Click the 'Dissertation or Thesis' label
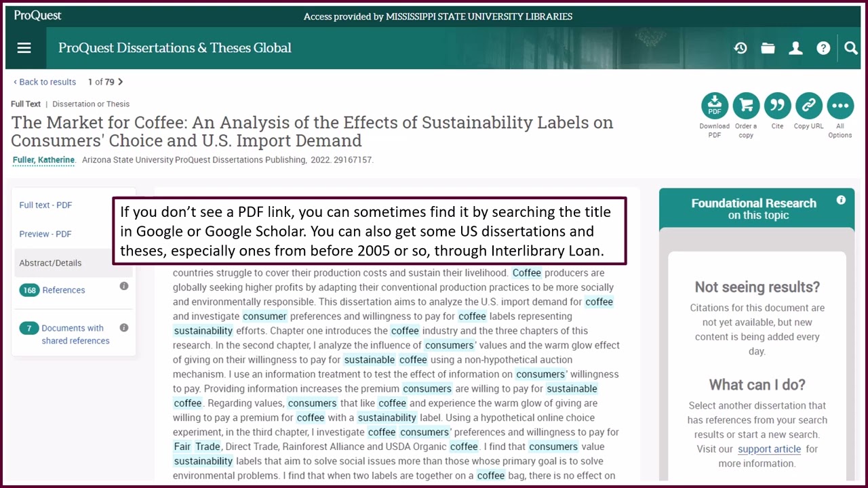The height and width of the screenshot is (488, 868). (x=91, y=104)
